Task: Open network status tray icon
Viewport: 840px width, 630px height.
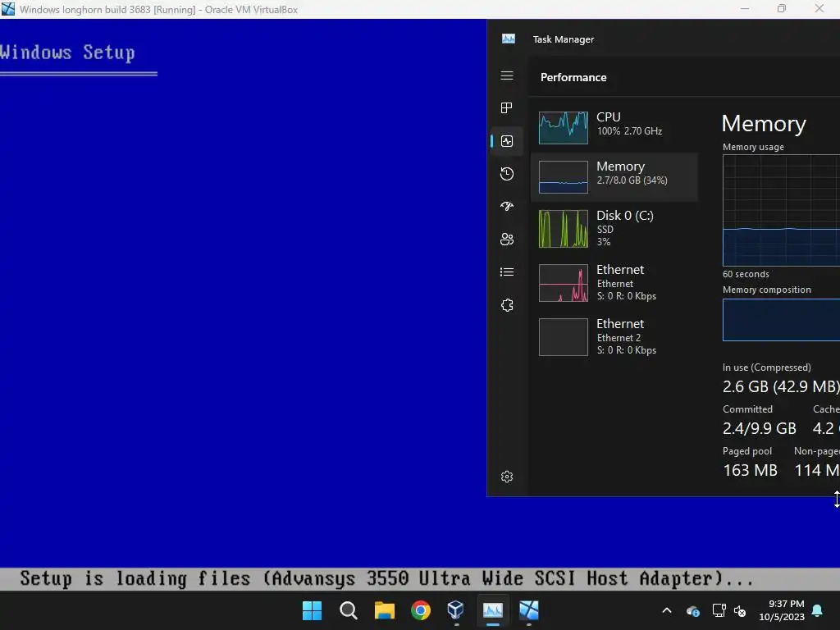Action: (719, 610)
